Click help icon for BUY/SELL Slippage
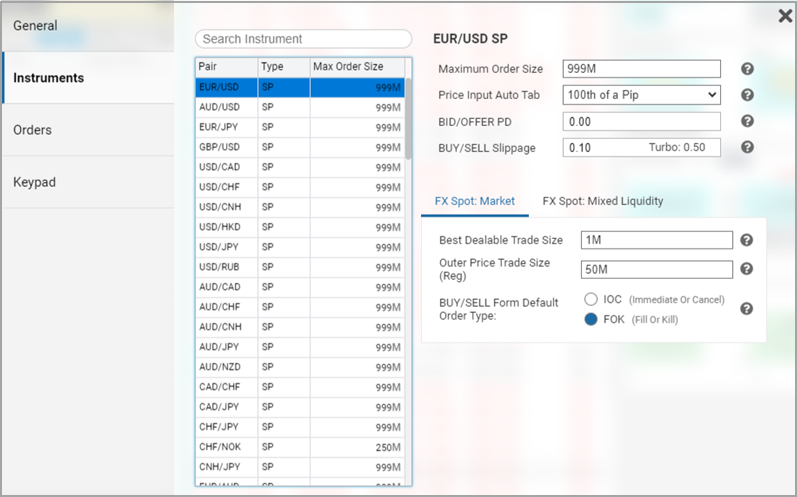The image size is (797, 497). (746, 147)
